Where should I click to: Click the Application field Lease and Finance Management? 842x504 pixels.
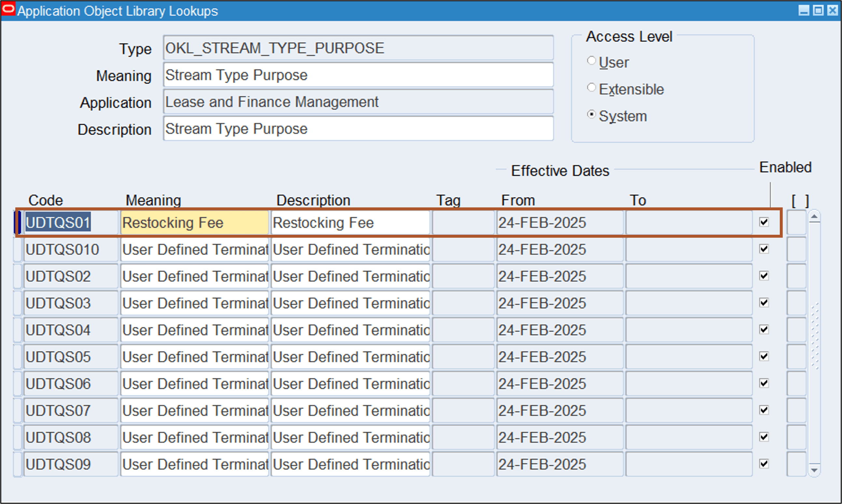[x=357, y=102]
